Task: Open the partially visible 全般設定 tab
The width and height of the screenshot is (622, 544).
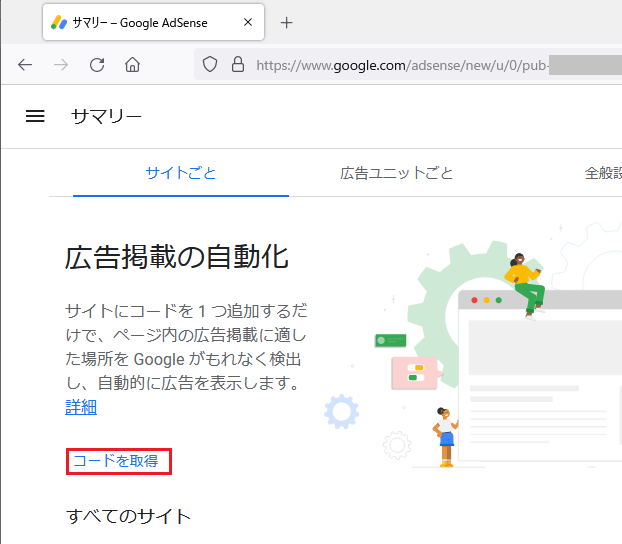Action: 602,173
